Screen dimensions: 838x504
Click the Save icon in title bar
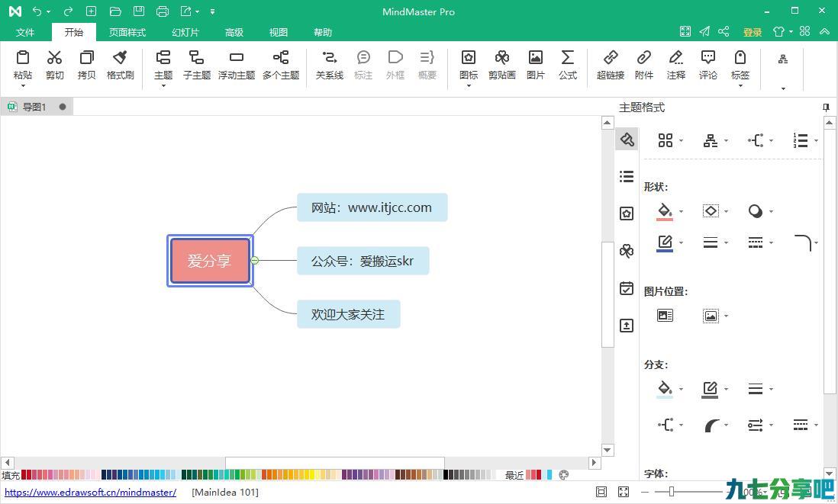tap(139, 11)
